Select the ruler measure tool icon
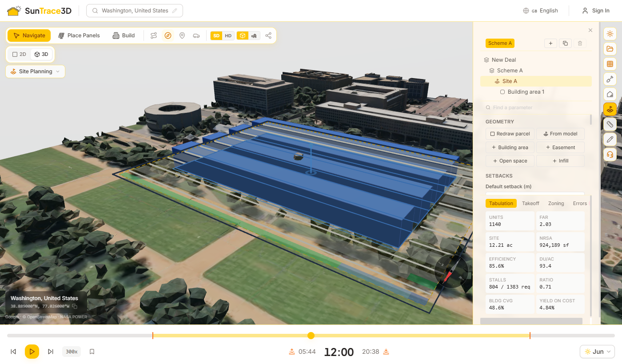Image resolution: width=622 pixels, height=364 pixels. coord(610,124)
